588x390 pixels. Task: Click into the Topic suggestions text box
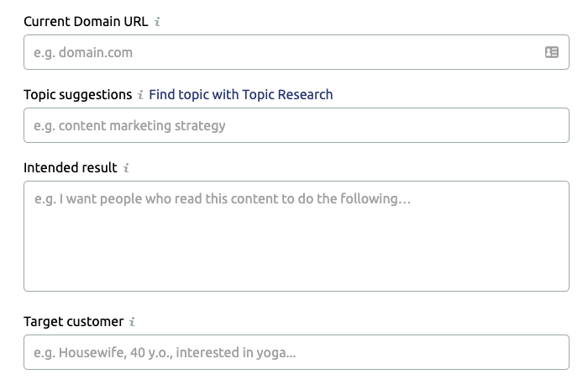point(297,125)
